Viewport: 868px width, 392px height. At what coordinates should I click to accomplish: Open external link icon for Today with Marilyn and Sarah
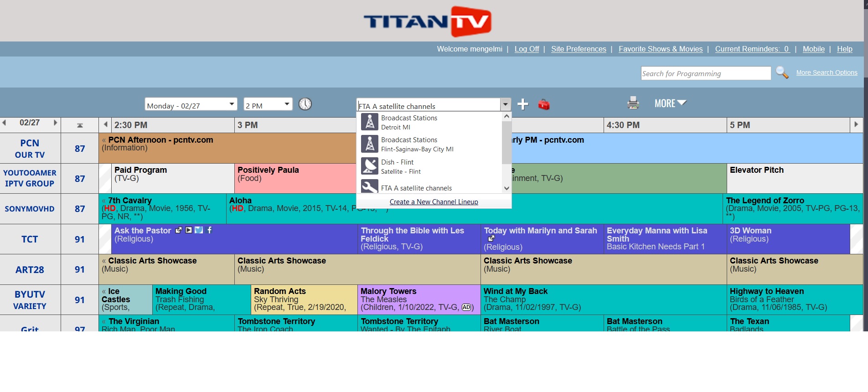pyautogui.click(x=491, y=238)
